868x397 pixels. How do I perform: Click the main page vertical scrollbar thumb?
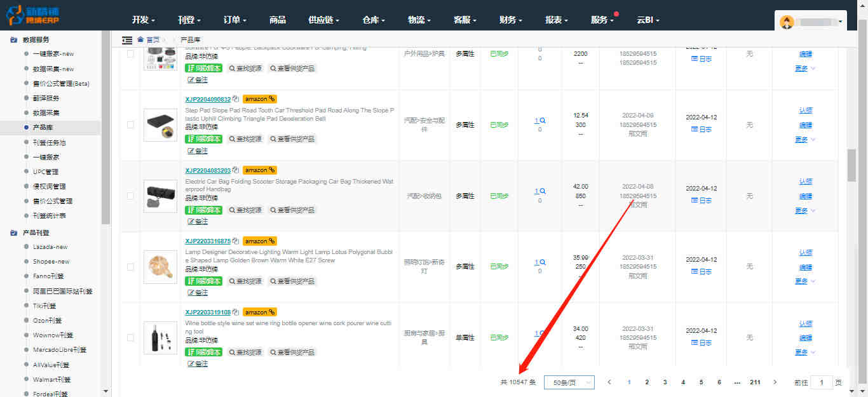(851, 165)
